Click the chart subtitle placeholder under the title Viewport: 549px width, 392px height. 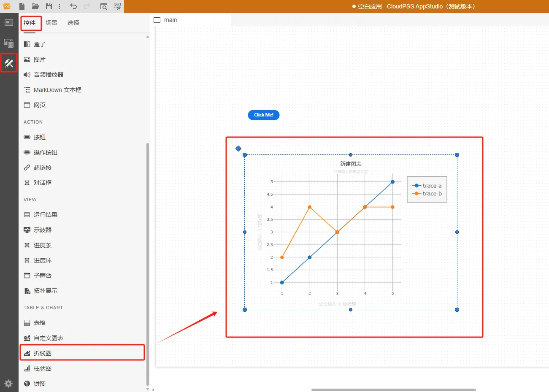351,172
